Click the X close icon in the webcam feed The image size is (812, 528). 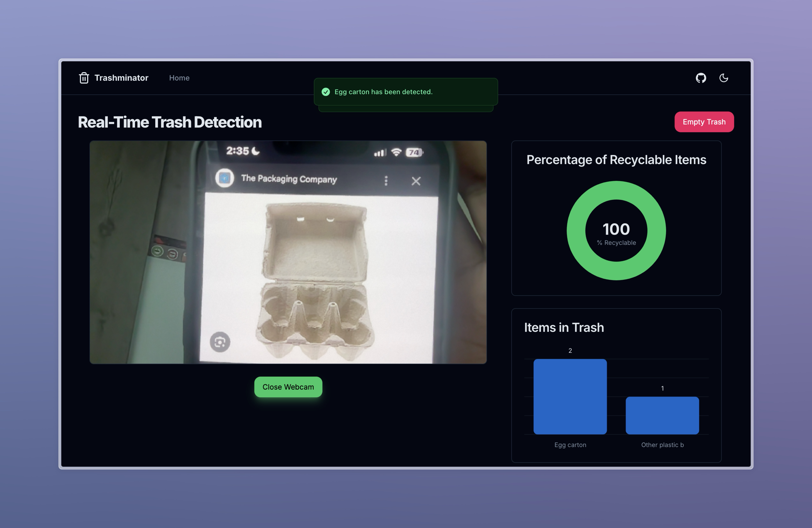[x=416, y=181]
